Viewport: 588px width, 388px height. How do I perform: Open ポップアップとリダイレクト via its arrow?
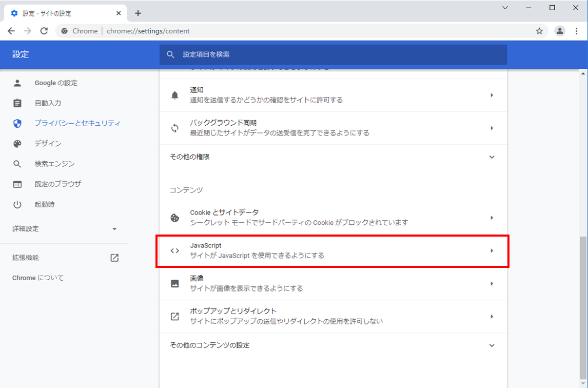coord(492,316)
